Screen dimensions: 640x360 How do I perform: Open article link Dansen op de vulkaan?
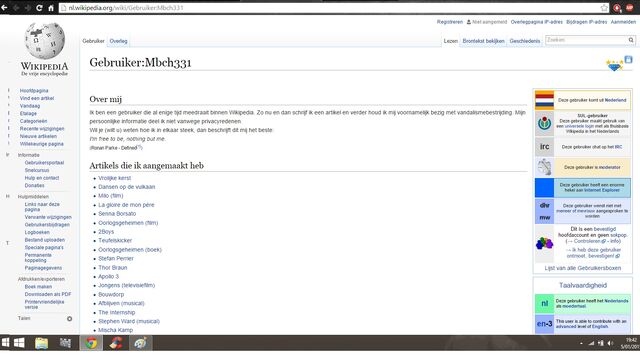127,187
